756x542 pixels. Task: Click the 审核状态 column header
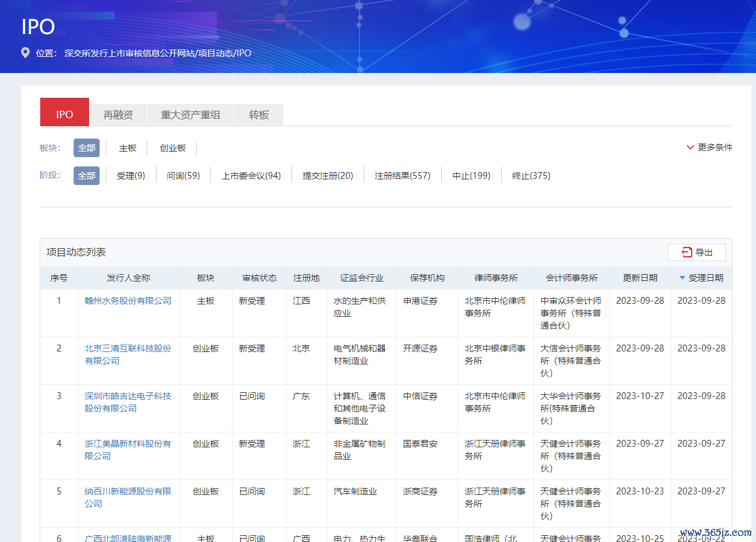point(260,278)
